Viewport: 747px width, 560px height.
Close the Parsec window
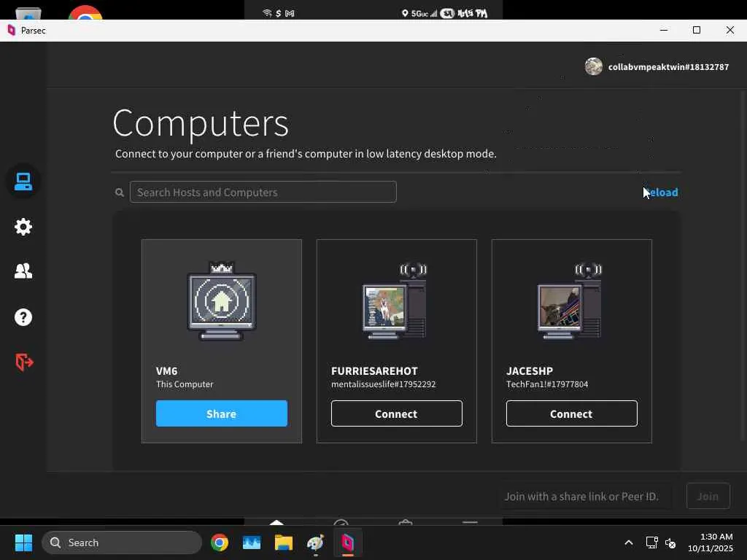(729, 30)
